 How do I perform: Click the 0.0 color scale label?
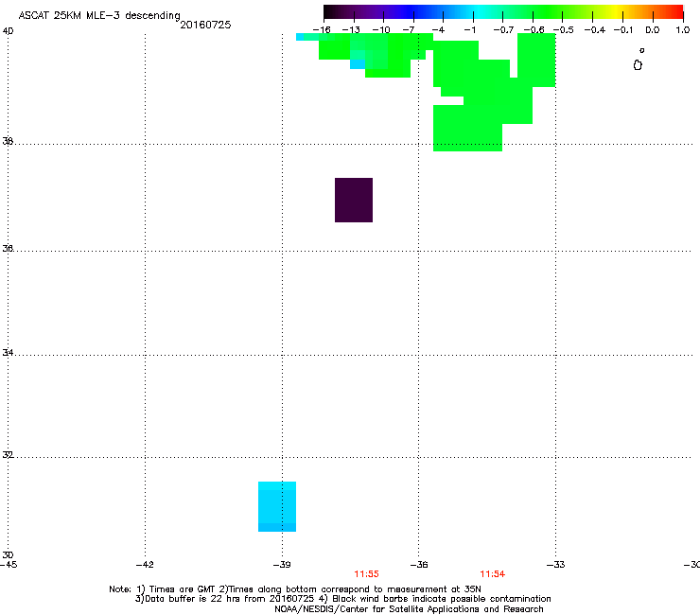tap(653, 30)
